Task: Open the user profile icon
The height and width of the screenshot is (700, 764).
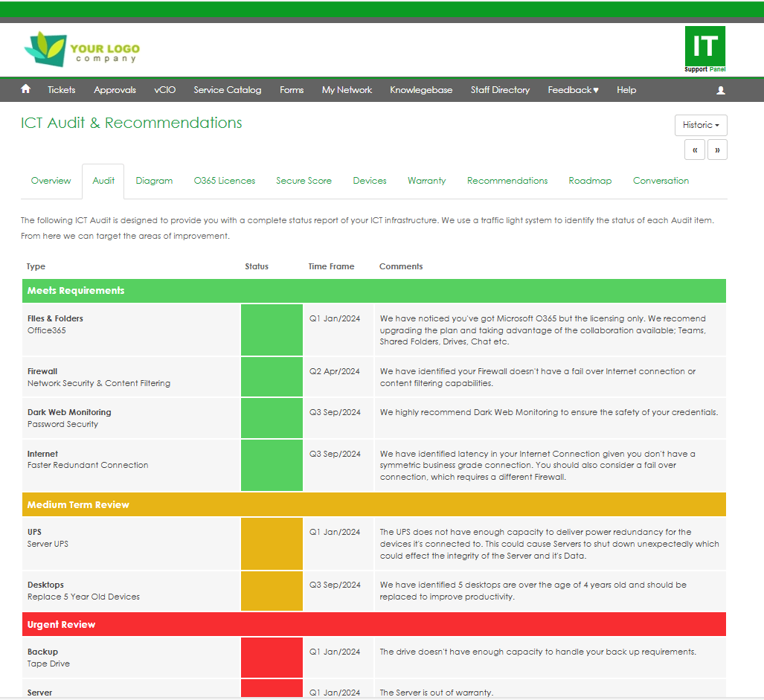Action: (720, 90)
